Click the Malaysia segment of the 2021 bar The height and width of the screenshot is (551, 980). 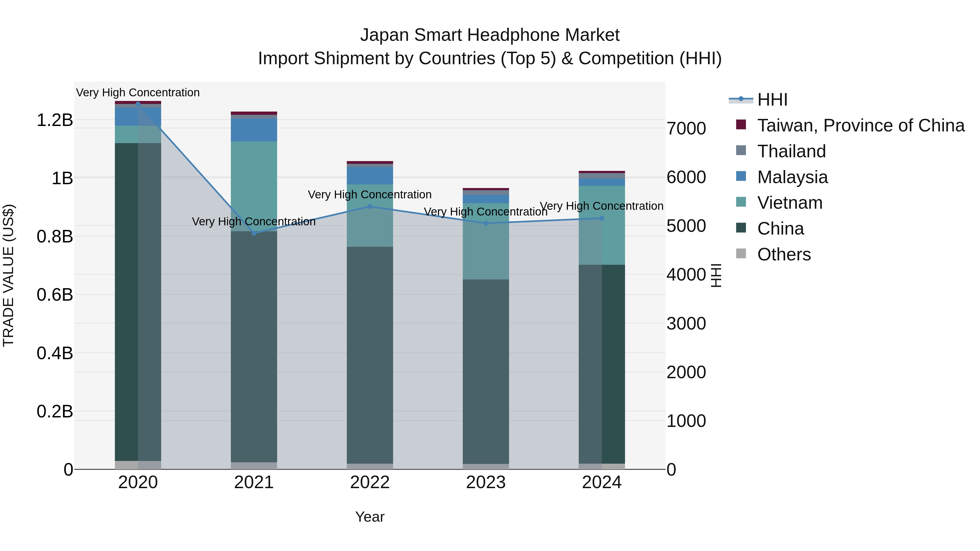coord(254,130)
